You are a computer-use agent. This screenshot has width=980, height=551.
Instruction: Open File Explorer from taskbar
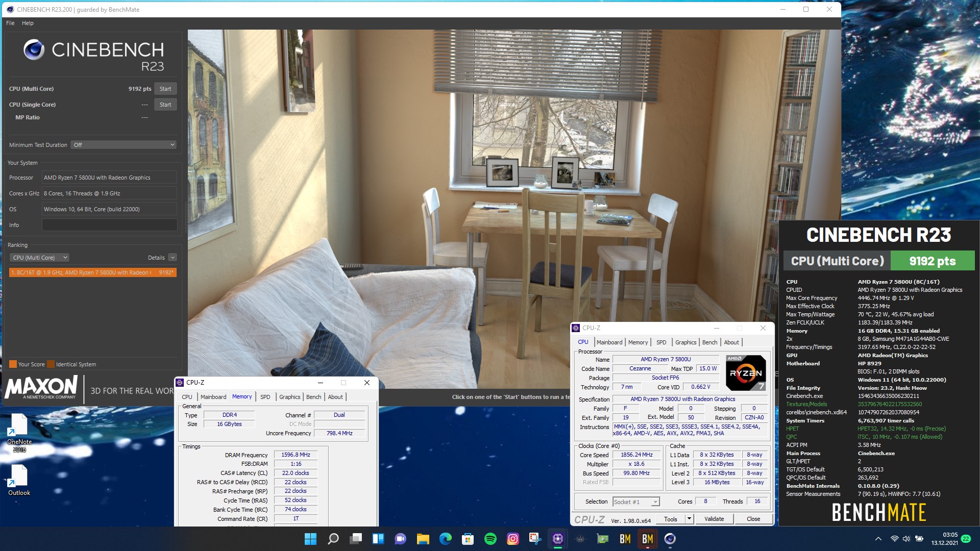click(423, 539)
